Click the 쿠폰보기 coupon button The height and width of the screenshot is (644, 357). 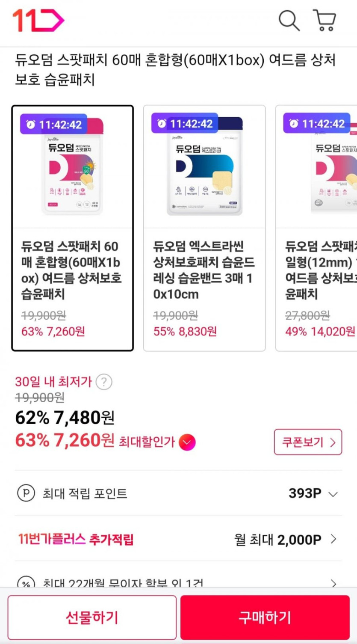tap(308, 442)
